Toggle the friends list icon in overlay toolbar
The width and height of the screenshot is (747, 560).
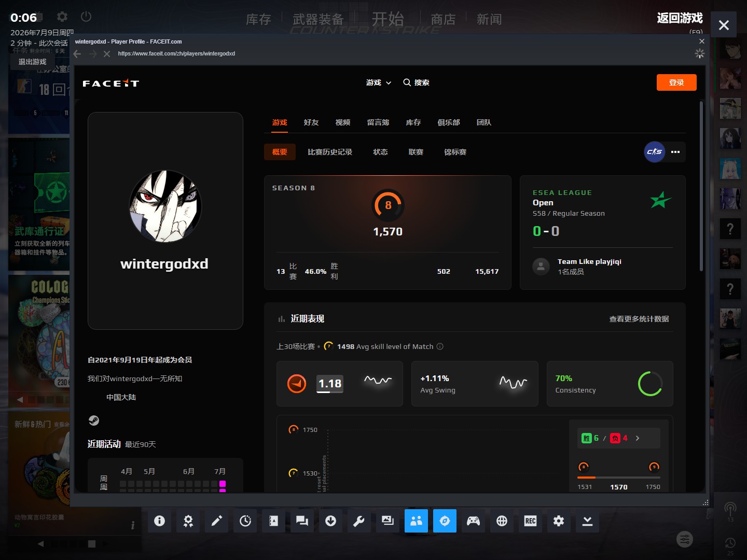point(416,521)
